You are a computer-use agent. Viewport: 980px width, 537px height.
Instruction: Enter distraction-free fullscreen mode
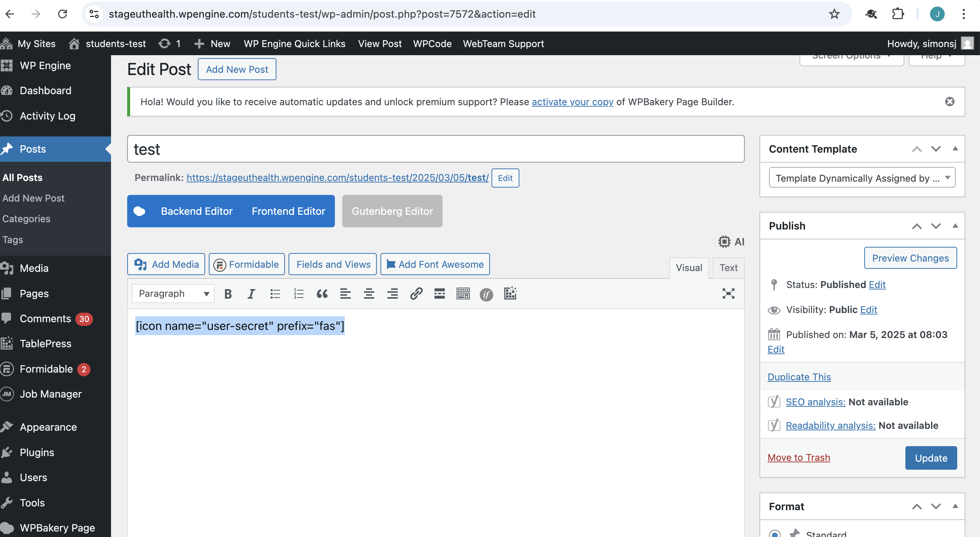pos(728,294)
